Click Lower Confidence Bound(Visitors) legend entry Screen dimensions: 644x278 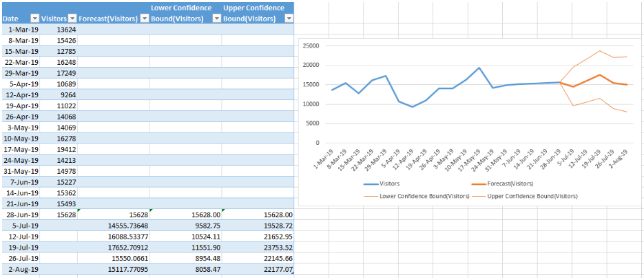coord(416,197)
